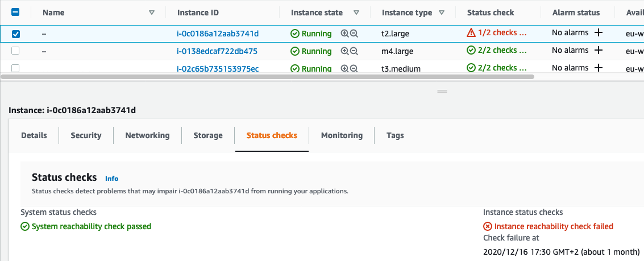Switch to the Monitoring tab

(x=342, y=135)
